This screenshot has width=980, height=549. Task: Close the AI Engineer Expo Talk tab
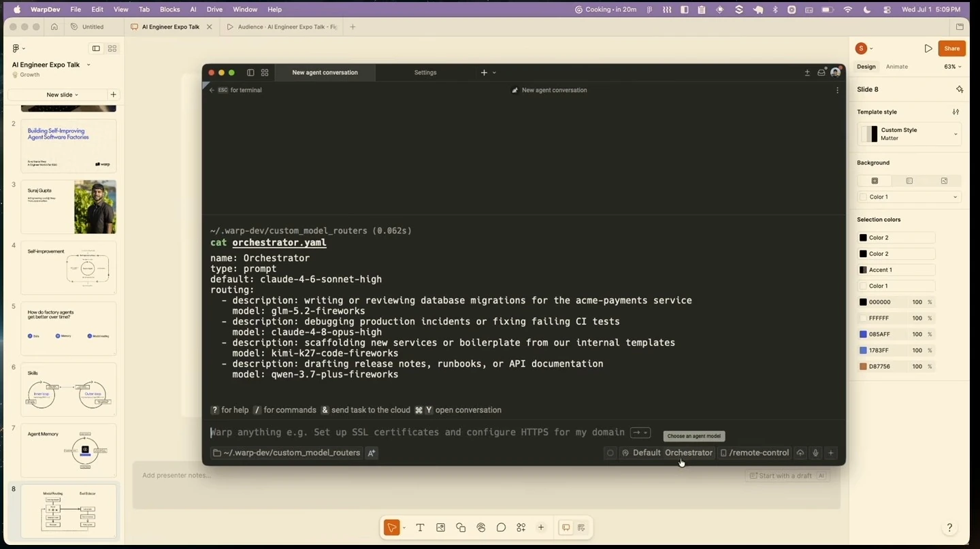(x=209, y=27)
